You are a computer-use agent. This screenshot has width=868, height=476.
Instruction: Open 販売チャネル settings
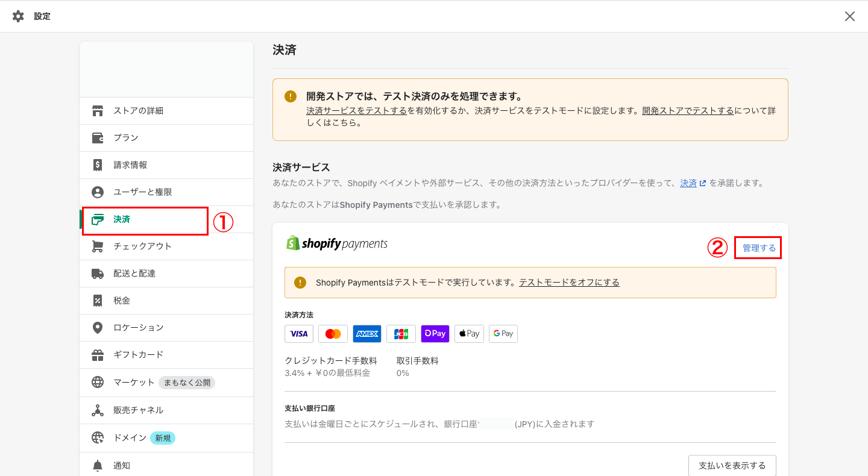coord(166,410)
